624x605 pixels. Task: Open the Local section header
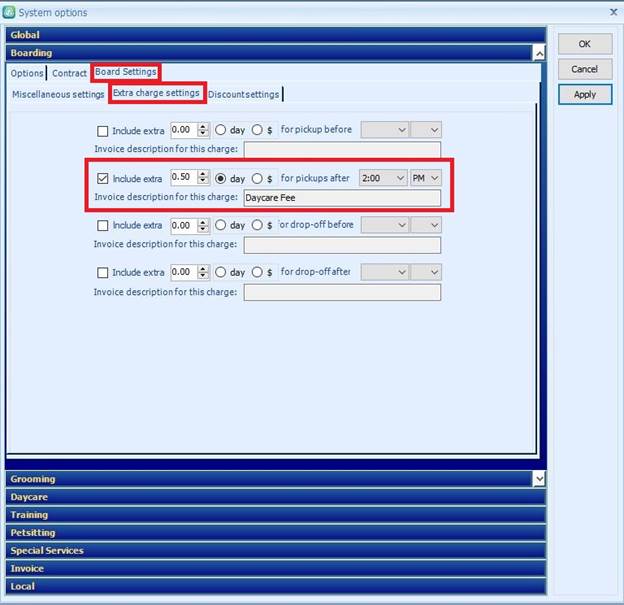tap(275, 587)
